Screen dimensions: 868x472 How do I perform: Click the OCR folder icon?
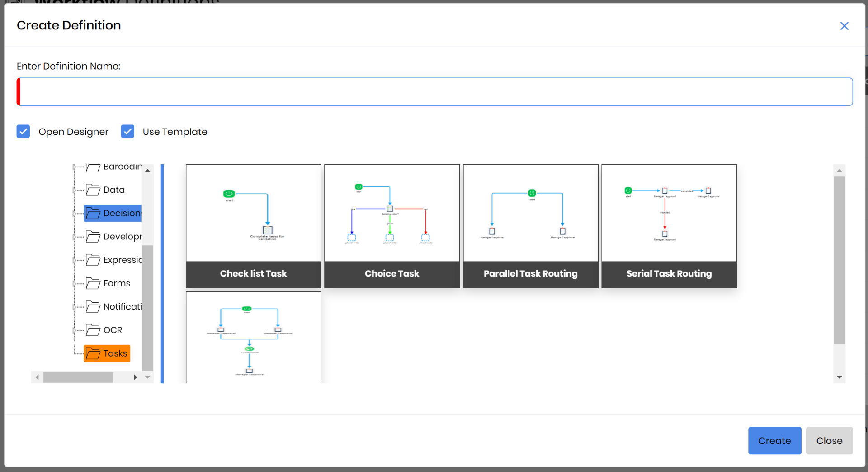click(93, 330)
